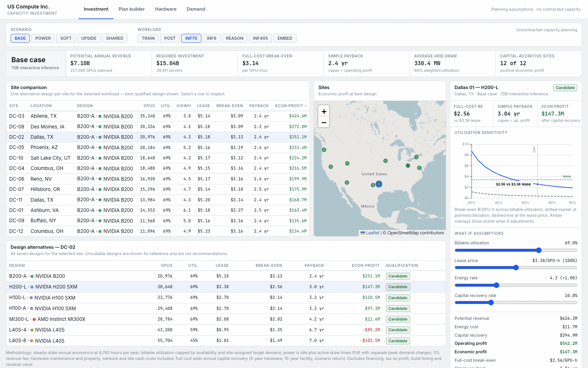Select the highlighted Dallas site marker on map
588x368 pixels.
click(379, 184)
